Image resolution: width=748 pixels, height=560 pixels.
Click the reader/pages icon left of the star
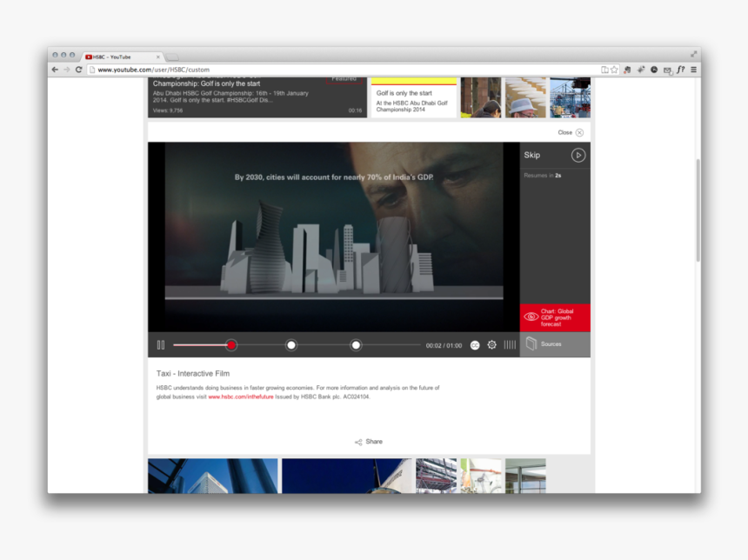pyautogui.click(x=604, y=70)
